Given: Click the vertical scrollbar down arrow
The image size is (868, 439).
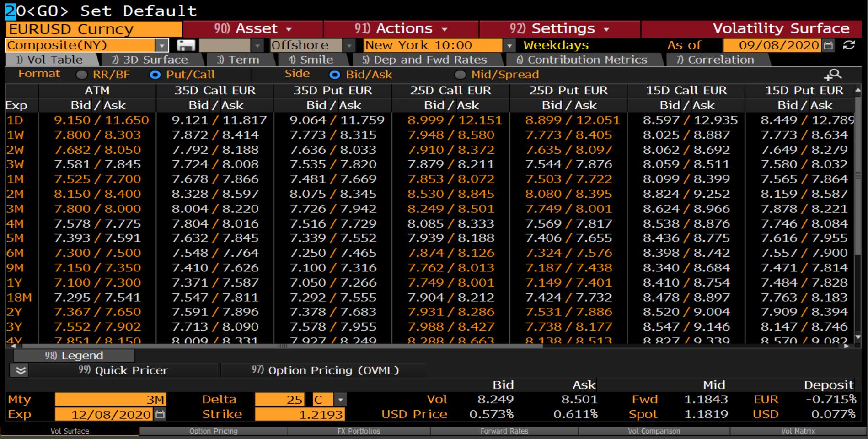Looking at the screenshot, I should coord(857,338).
